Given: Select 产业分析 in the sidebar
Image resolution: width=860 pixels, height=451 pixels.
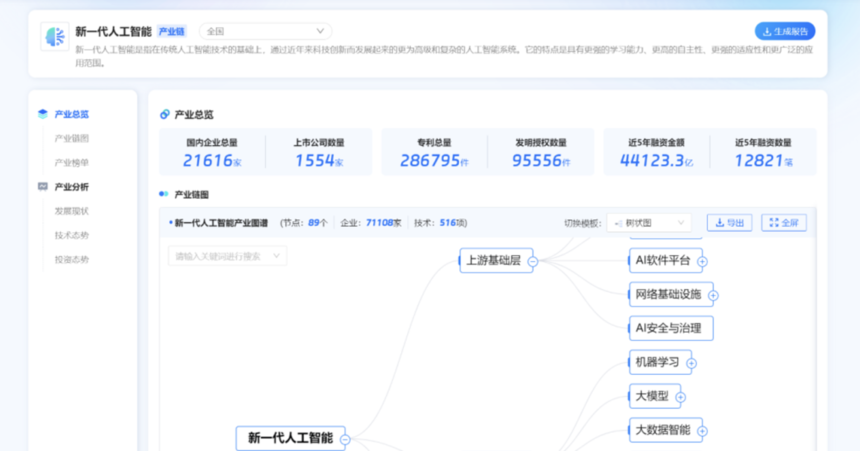Looking at the screenshot, I should click(x=71, y=187).
